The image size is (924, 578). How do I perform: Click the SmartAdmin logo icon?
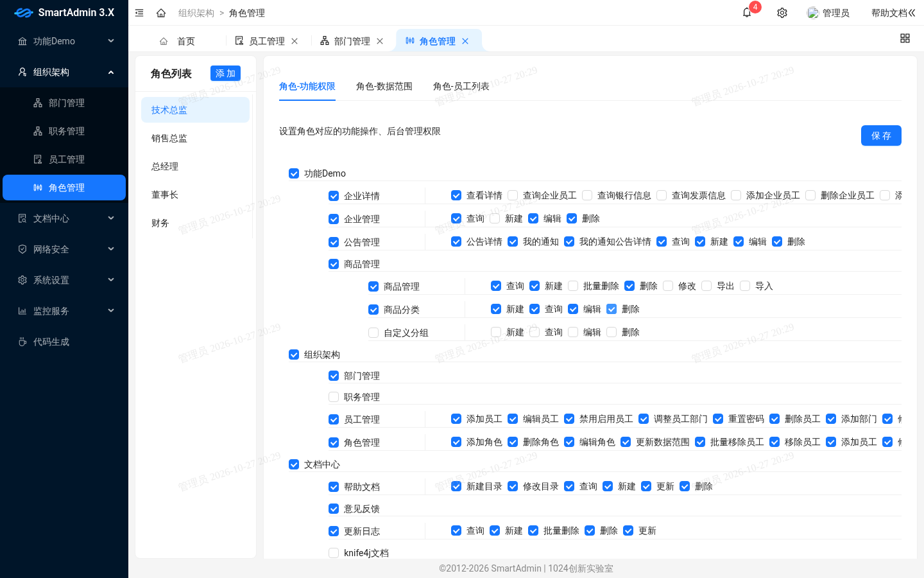23,13
